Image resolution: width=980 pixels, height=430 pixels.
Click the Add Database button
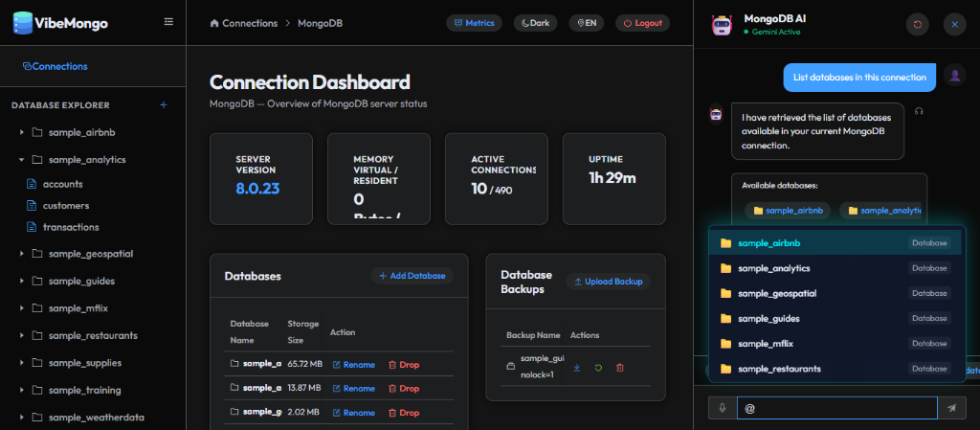point(412,276)
